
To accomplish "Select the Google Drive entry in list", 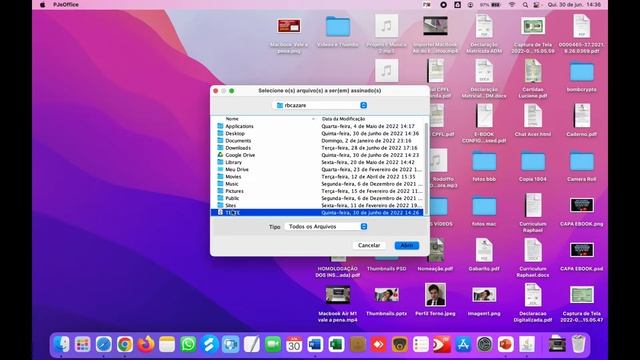I will coord(318,155).
